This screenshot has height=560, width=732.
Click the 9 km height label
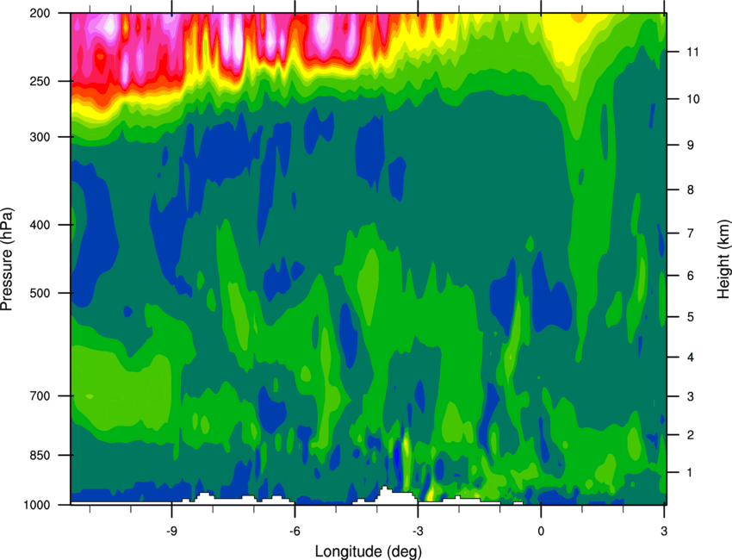[691, 146]
